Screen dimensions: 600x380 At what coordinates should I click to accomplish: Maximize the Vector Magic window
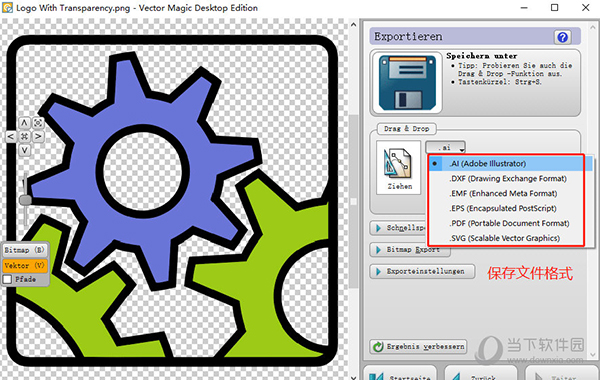[x=554, y=8]
